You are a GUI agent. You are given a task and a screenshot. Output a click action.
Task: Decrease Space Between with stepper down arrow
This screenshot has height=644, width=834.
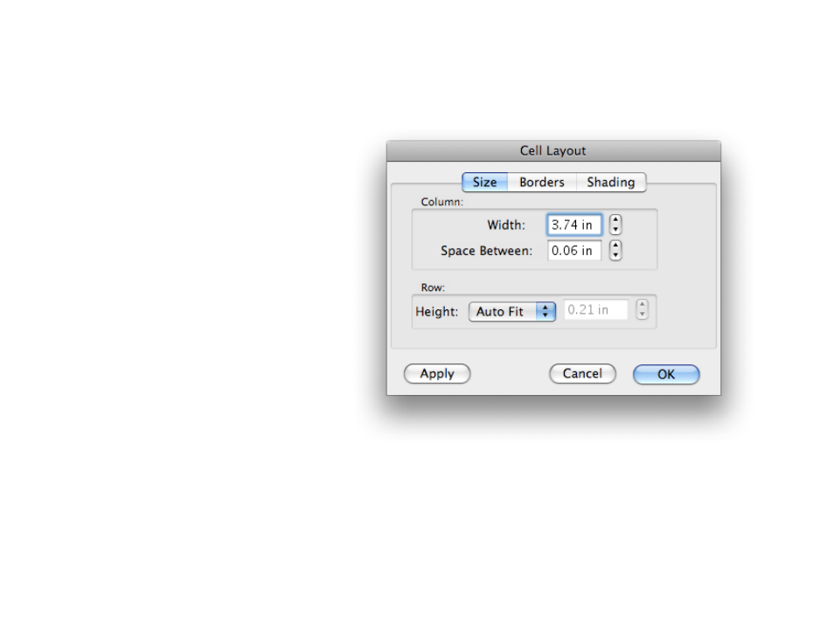[x=615, y=255]
